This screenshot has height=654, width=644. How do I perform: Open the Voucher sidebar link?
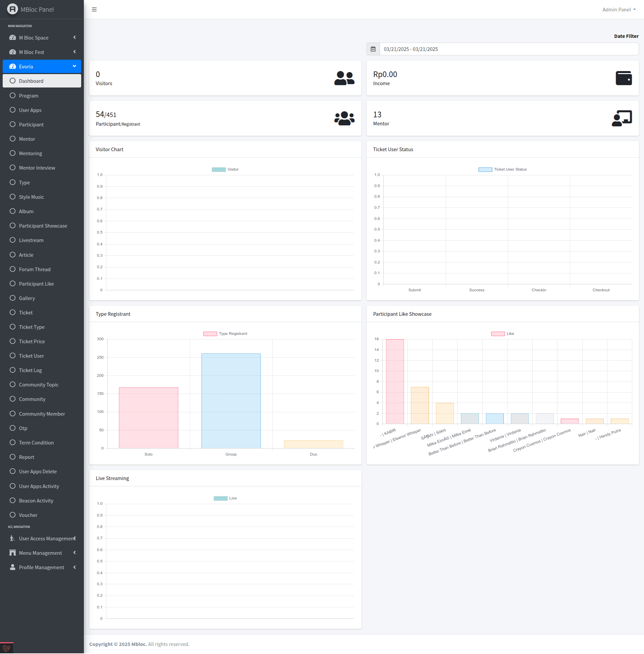click(28, 515)
